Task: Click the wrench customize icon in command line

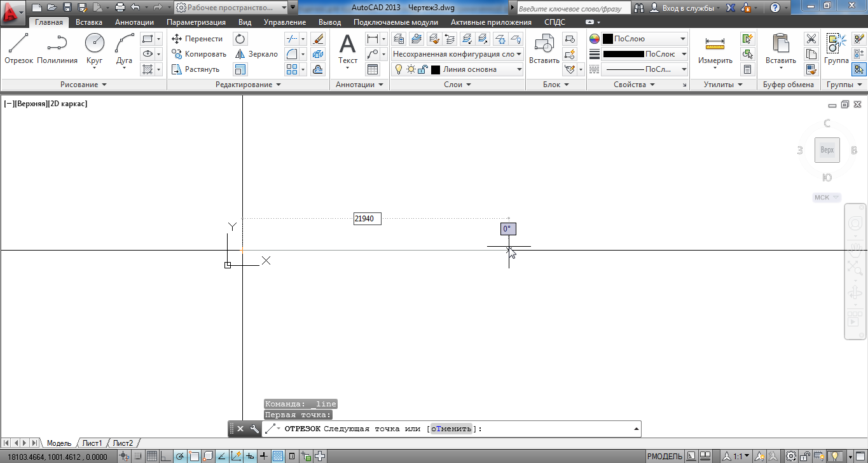Action: click(x=254, y=429)
